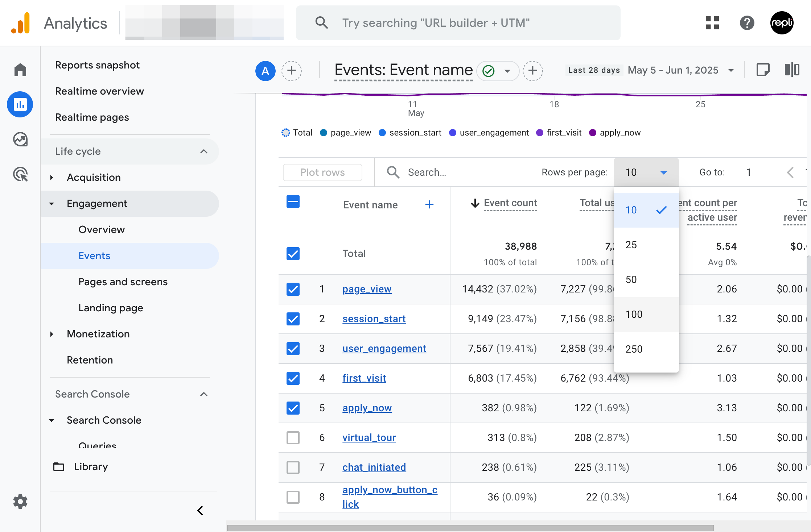This screenshot has height=532, width=811.
Task: Add a dimension next to Event name
Action: point(429,205)
